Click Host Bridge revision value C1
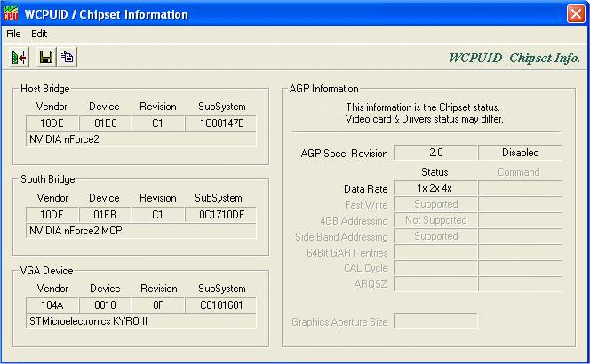Screen dimensions: 590x364 coord(158,123)
